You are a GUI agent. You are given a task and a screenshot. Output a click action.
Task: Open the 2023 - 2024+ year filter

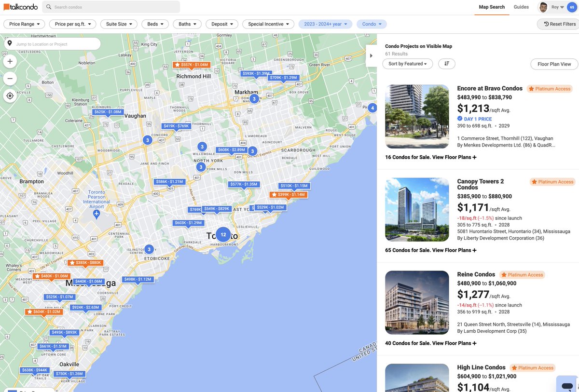(x=325, y=24)
